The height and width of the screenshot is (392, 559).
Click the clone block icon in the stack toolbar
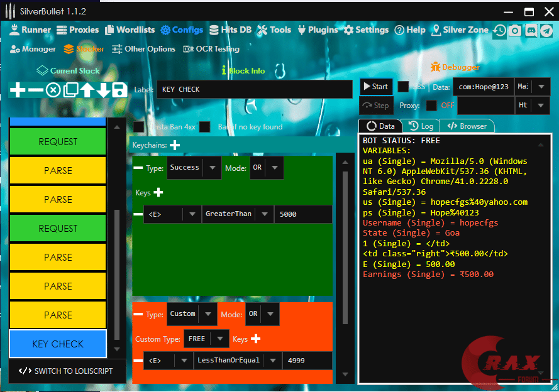click(71, 90)
